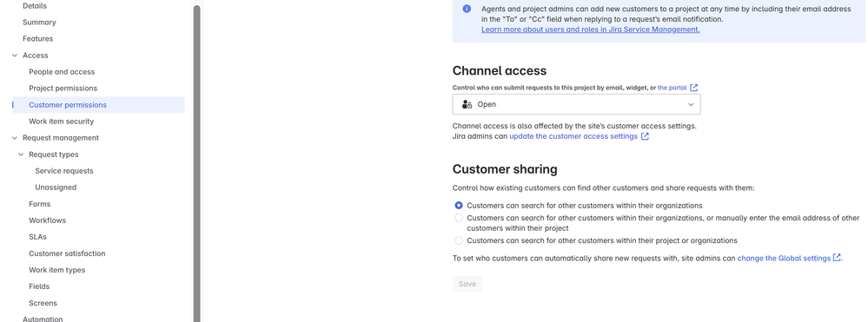
Task: Go to Project permissions in sidebar
Action: tap(63, 88)
